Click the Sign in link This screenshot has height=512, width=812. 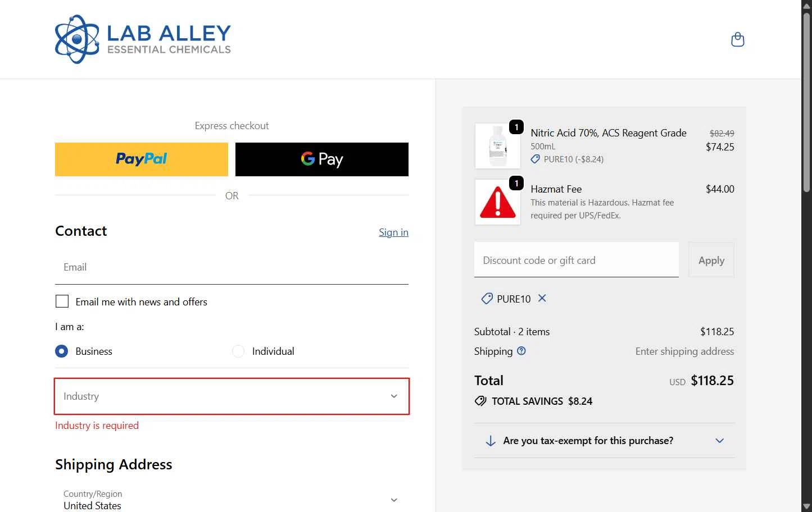[393, 232]
